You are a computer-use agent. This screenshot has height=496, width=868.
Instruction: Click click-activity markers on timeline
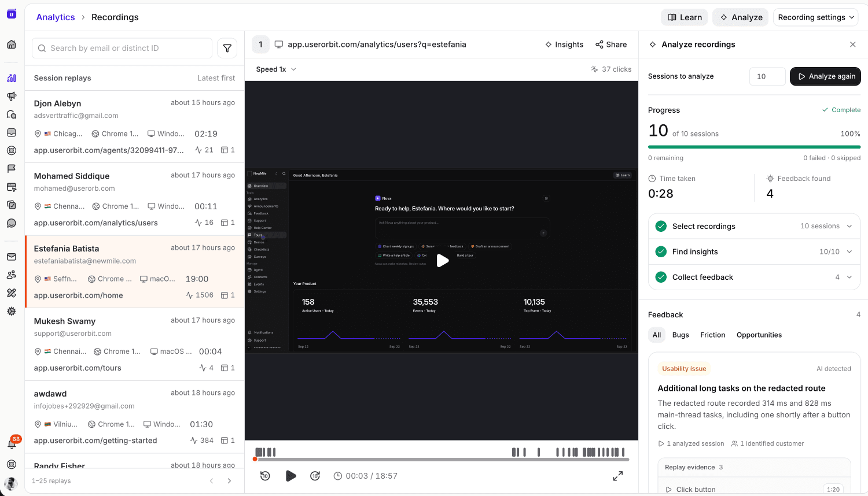pos(440,452)
